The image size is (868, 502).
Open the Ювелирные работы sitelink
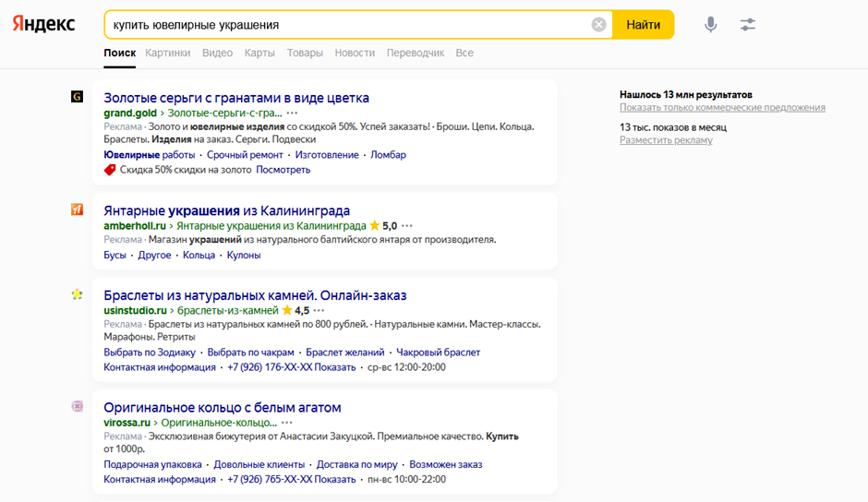pyautogui.click(x=150, y=155)
